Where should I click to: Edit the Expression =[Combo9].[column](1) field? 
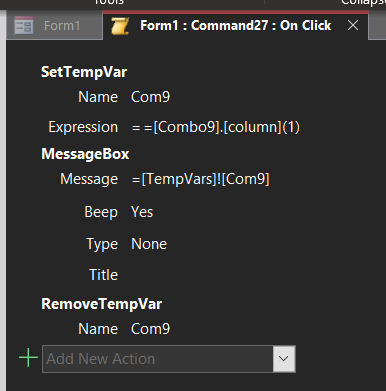pos(216,127)
